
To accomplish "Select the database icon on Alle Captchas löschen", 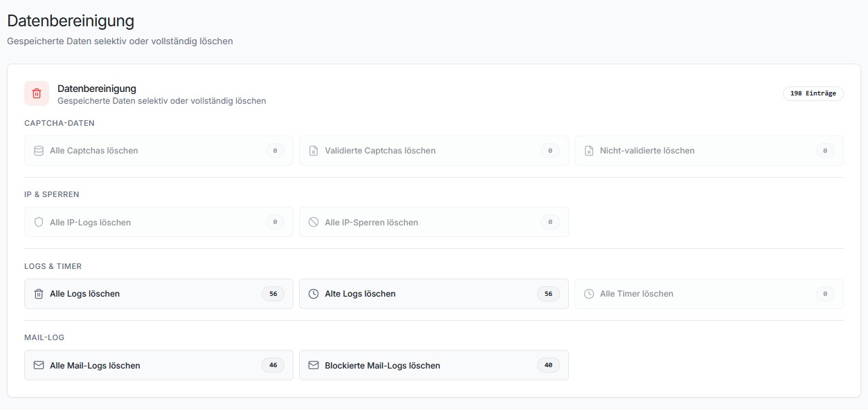I will (39, 150).
